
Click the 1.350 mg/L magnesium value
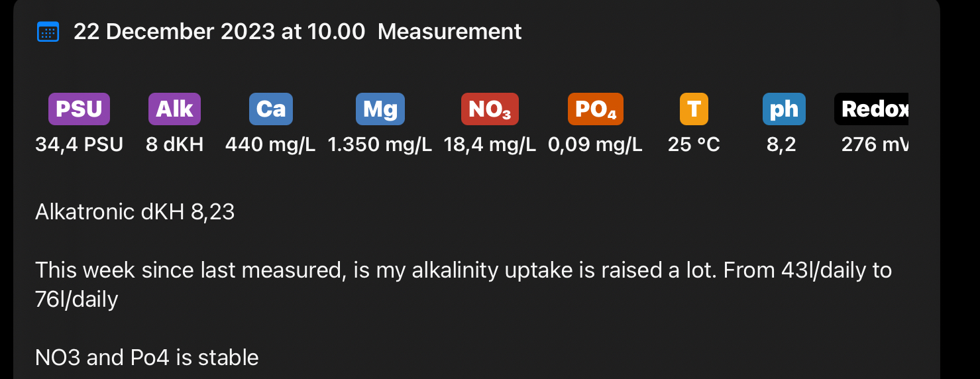pos(380,144)
